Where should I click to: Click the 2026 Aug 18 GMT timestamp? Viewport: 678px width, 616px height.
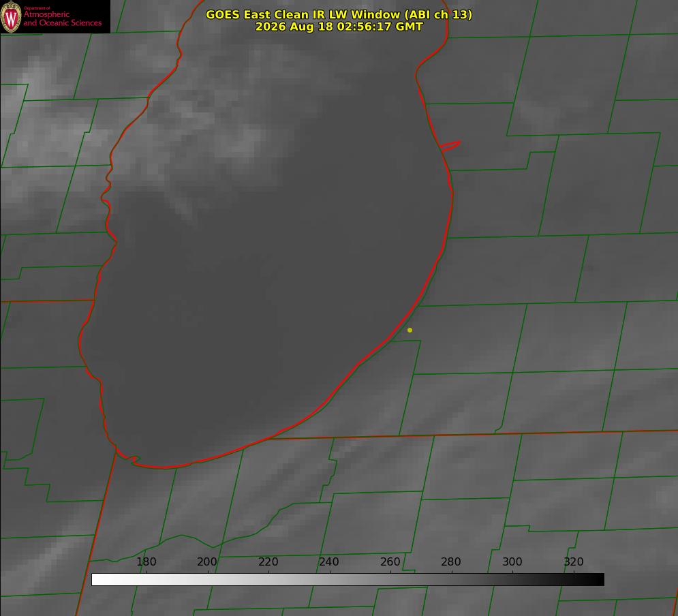pos(339,27)
